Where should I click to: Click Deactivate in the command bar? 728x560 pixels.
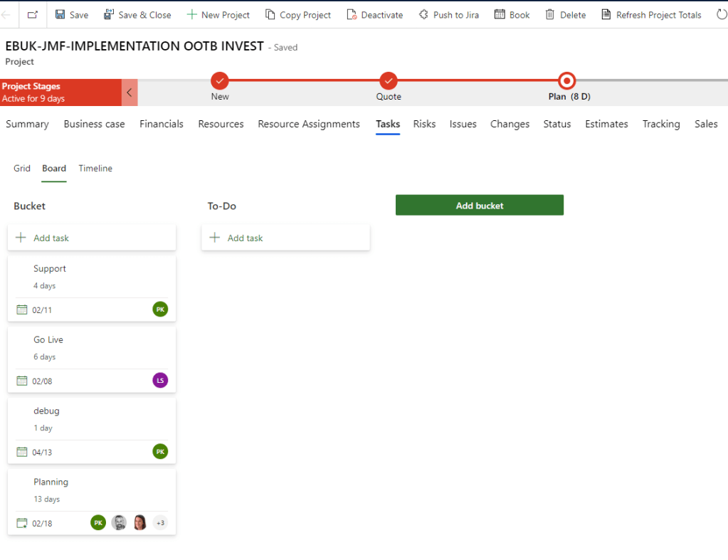(374, 15)
